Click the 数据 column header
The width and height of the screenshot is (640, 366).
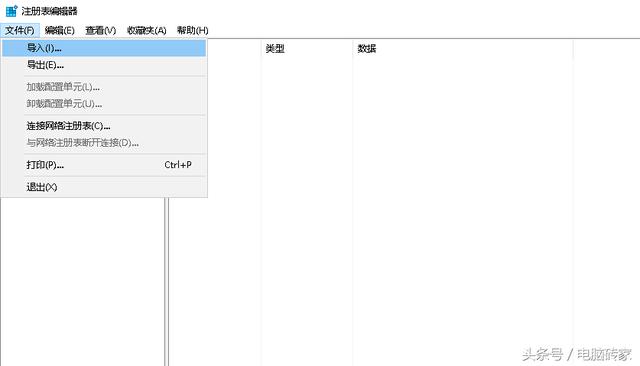[463, 49]
